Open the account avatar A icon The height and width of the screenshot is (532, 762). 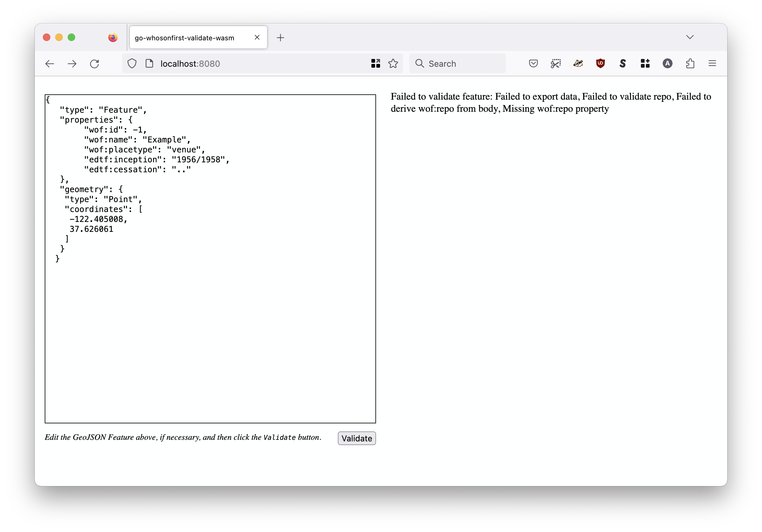(x=667, y=63)
